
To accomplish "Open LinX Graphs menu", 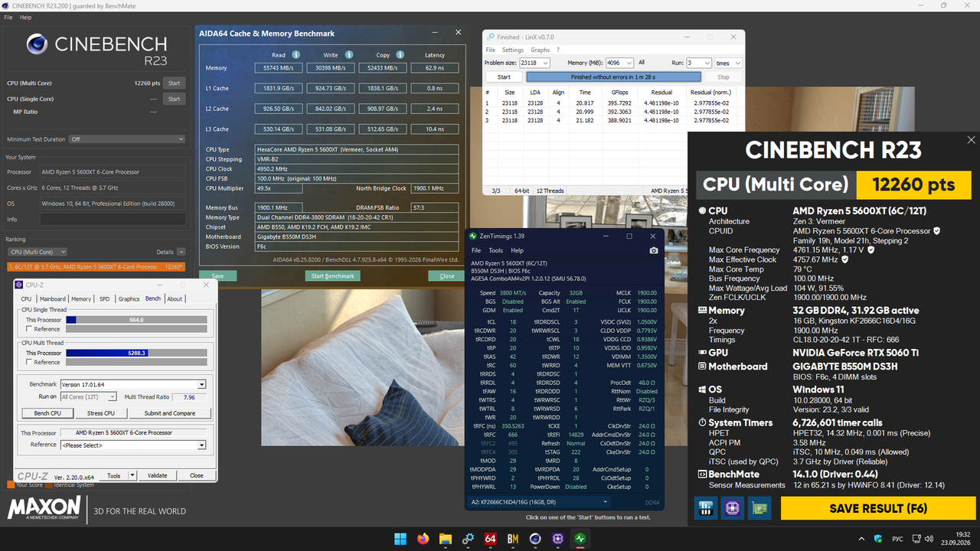I will 541,50.
